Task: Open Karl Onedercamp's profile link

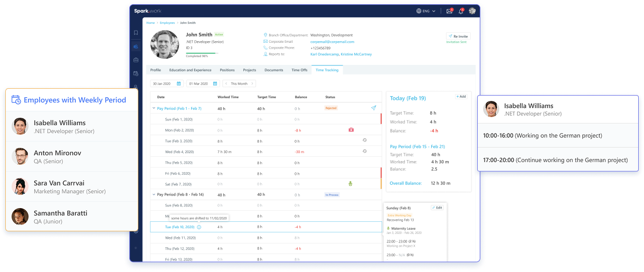Action: point(325,54)
